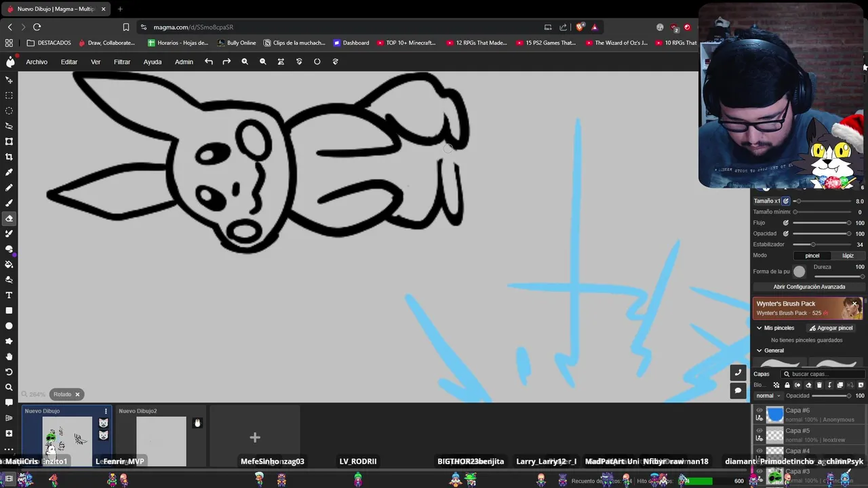The width and height of the screenshot is (868, 488).
Task: Click the buscar capas search field
Action: pyautogui.click(x=823, y=374)
